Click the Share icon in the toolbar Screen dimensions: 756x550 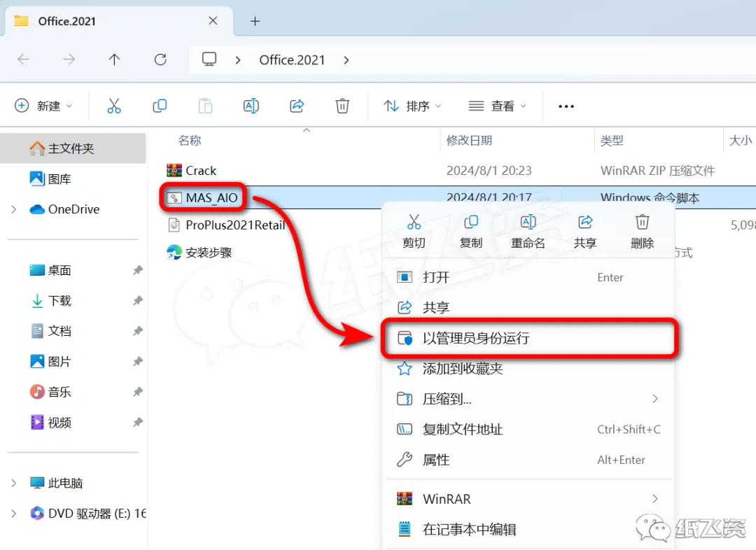pyautogui.click(x=297, y=106)
